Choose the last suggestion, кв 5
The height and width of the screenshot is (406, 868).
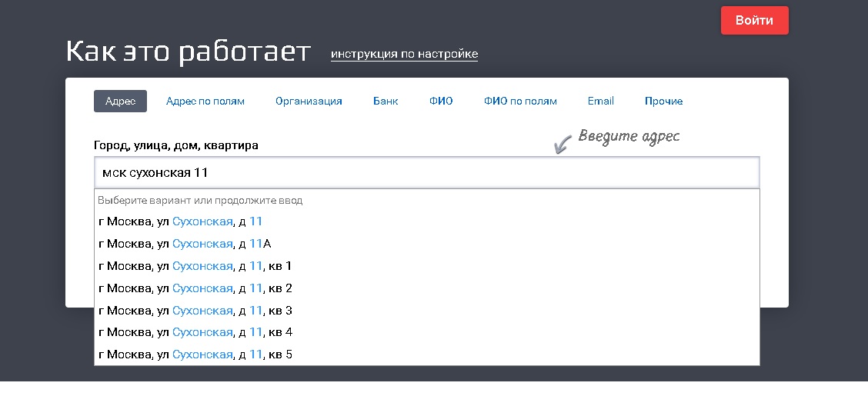(195, 354)
